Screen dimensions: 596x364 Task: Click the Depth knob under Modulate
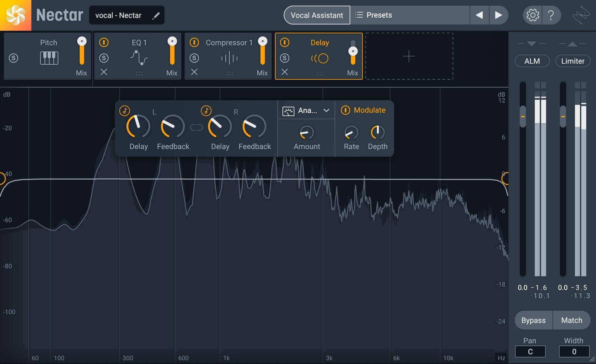[x=378, y=132]
